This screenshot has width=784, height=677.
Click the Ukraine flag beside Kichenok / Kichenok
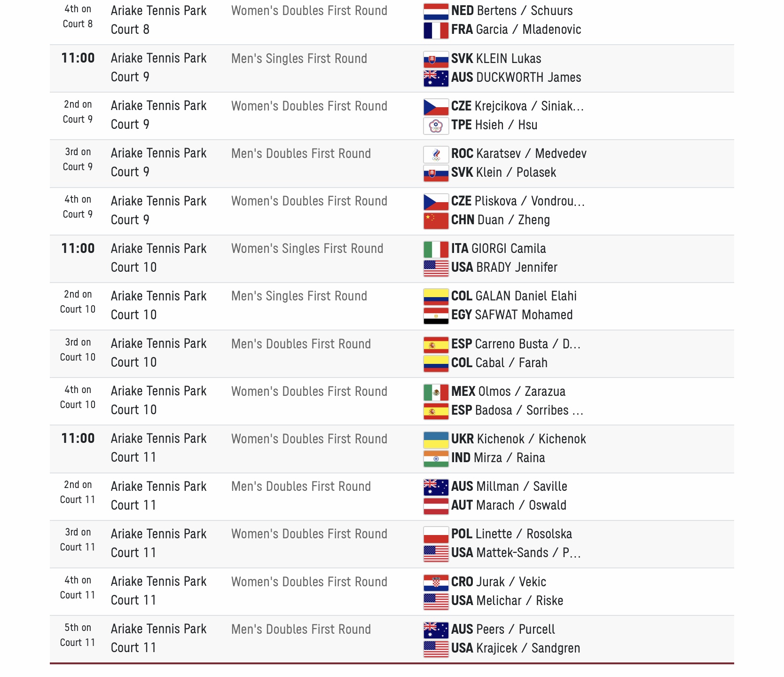click(436, 440)
